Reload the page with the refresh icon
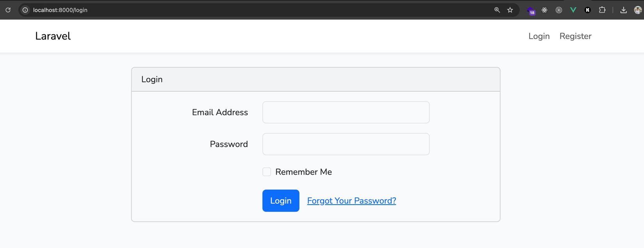644x248 pixels. [x=8, y=10]
